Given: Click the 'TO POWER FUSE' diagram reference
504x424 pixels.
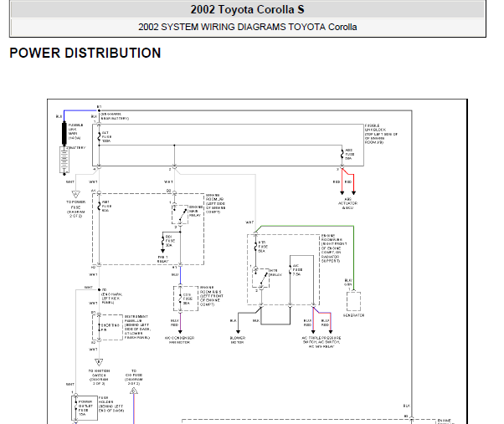Looking at the screenshot, I should tap(76, 209).
